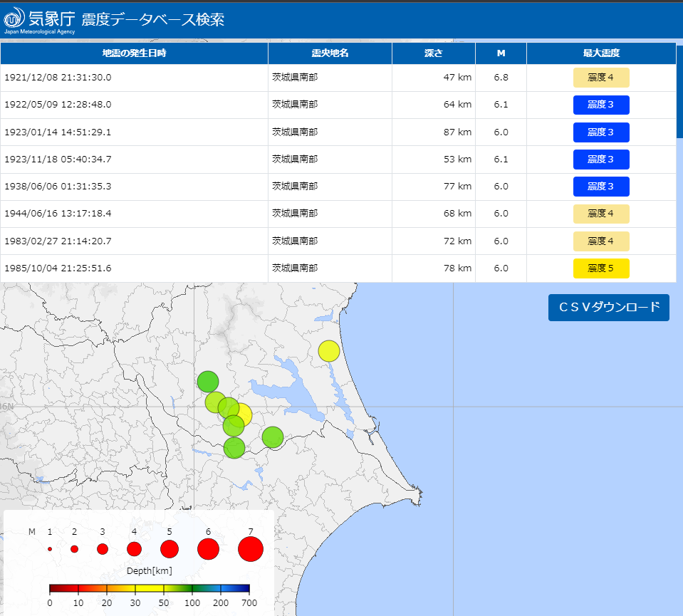The height and width of the screenshot is (616, 683).
Task: Click the M magnitude column header
Action: pos(501,53)
